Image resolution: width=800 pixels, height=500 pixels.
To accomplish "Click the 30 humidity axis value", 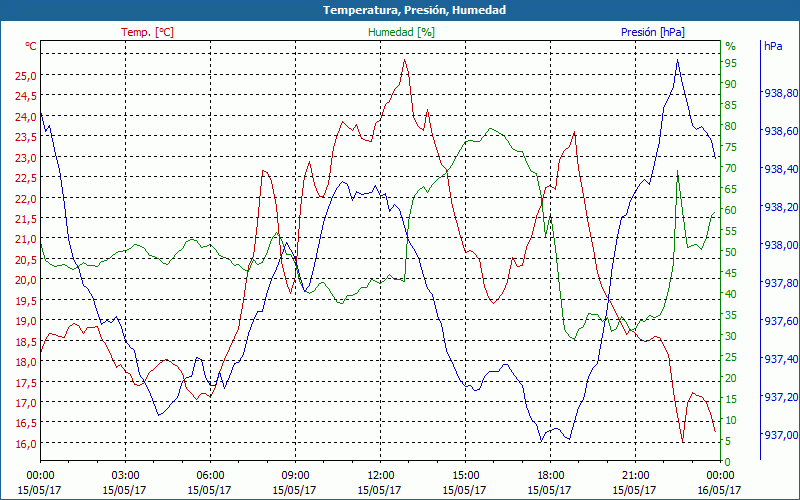I will pos(731,336).
